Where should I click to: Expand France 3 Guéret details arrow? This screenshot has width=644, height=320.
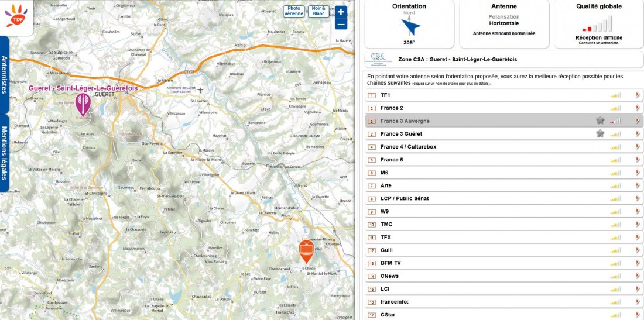[638, 134]
